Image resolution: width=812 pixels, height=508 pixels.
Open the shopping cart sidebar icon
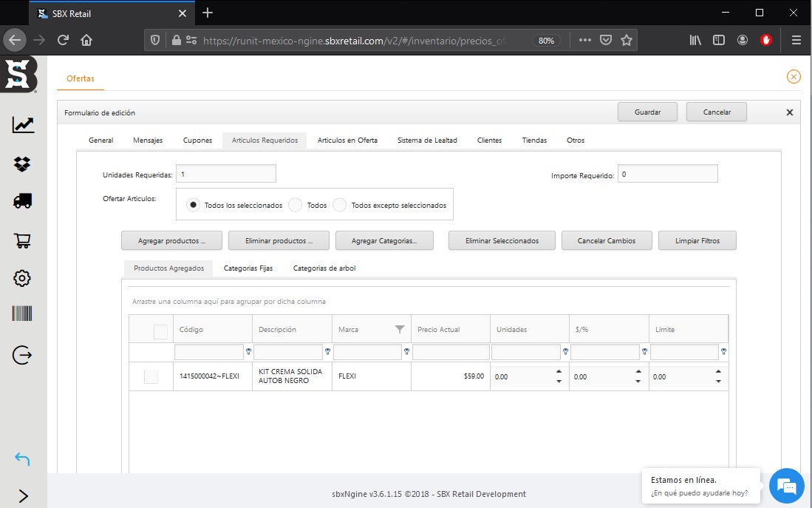coord(22,240)
